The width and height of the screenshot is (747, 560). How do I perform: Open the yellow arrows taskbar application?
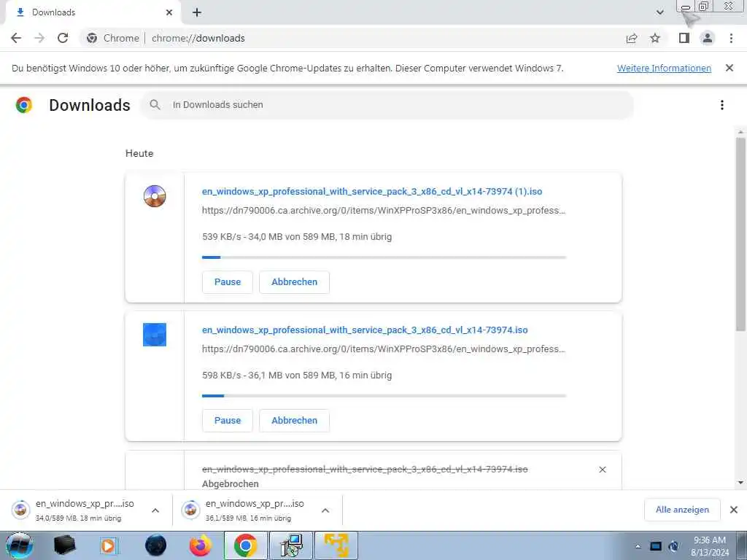pyautogui.click(x=336, y=545)
